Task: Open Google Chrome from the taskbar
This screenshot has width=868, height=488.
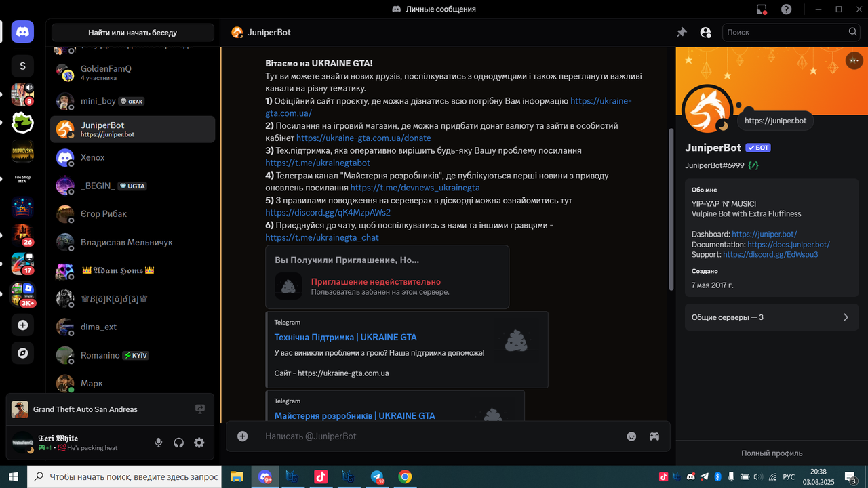Action: tap(405, 476)
